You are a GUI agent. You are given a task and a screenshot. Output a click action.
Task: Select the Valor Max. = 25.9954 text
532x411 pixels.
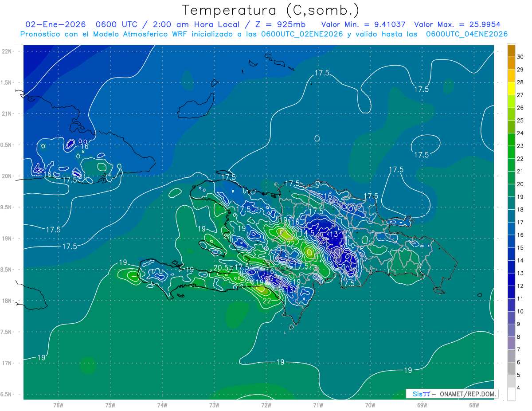(457, 24)
